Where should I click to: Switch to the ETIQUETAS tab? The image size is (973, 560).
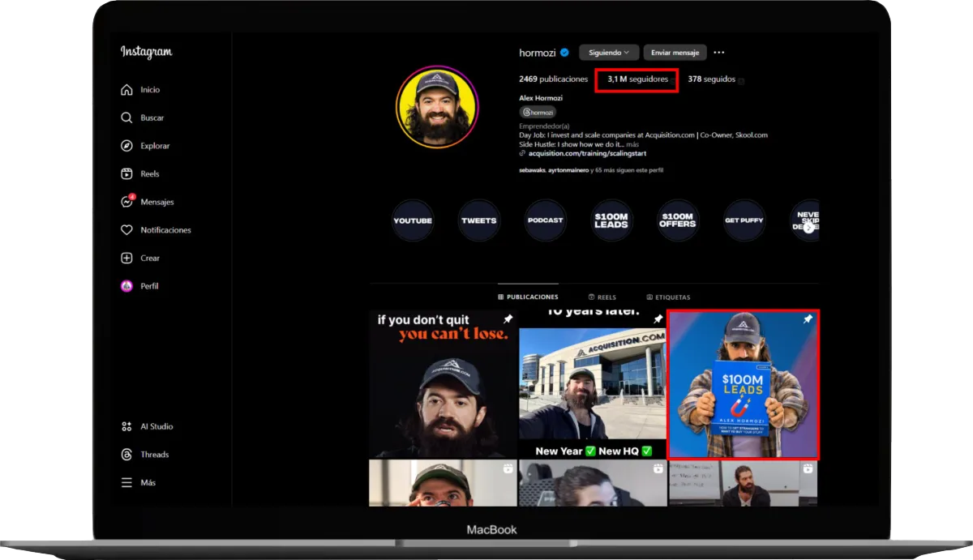668,297
